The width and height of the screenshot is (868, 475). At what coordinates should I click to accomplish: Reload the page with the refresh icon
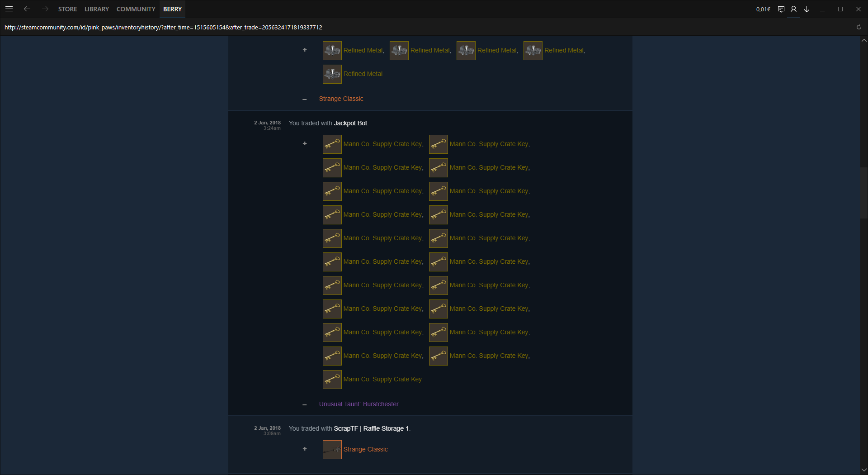point(859,27)
